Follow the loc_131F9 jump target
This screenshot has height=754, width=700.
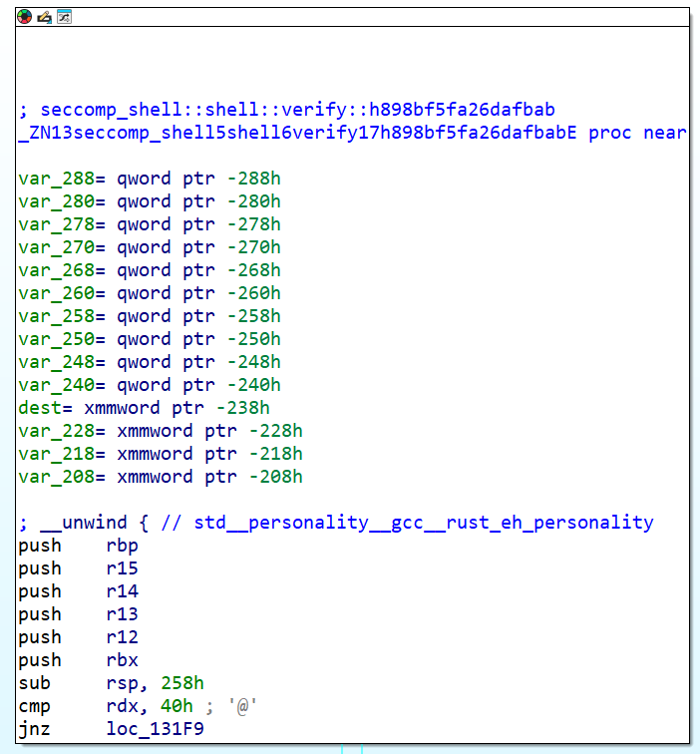coord(156,729)
